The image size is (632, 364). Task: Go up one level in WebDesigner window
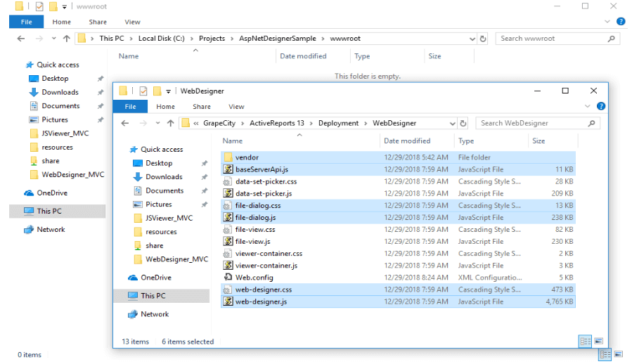tap(171, 124)
